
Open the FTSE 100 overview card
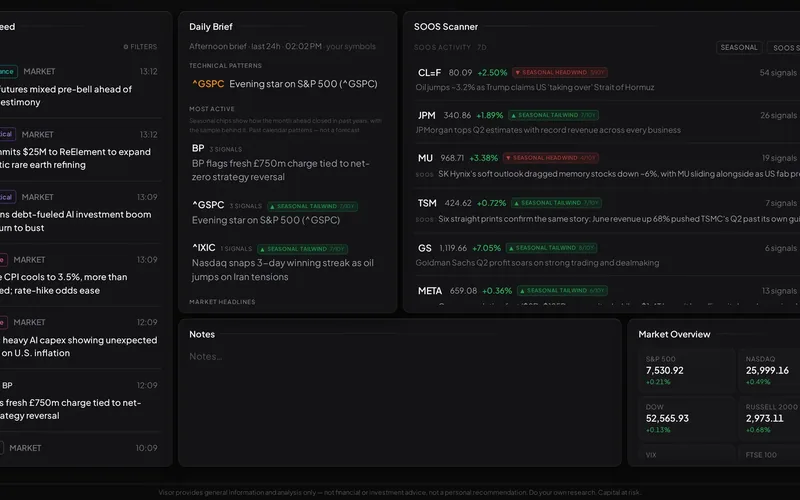(769, 454)
